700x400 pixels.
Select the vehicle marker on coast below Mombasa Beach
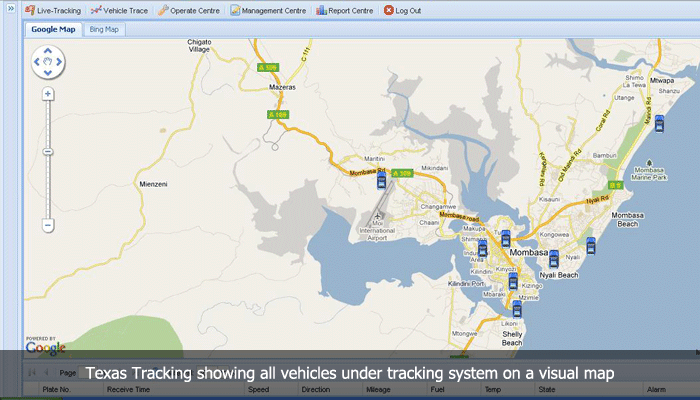click(591, 246)
